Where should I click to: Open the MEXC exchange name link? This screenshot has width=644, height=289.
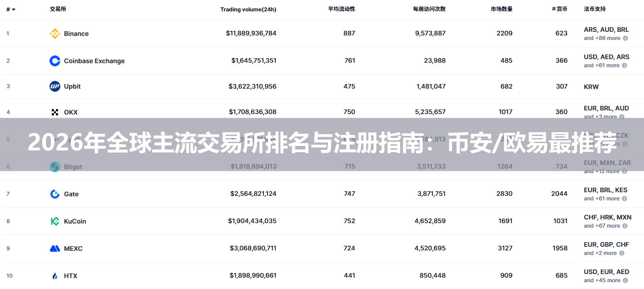pos(73,249)
